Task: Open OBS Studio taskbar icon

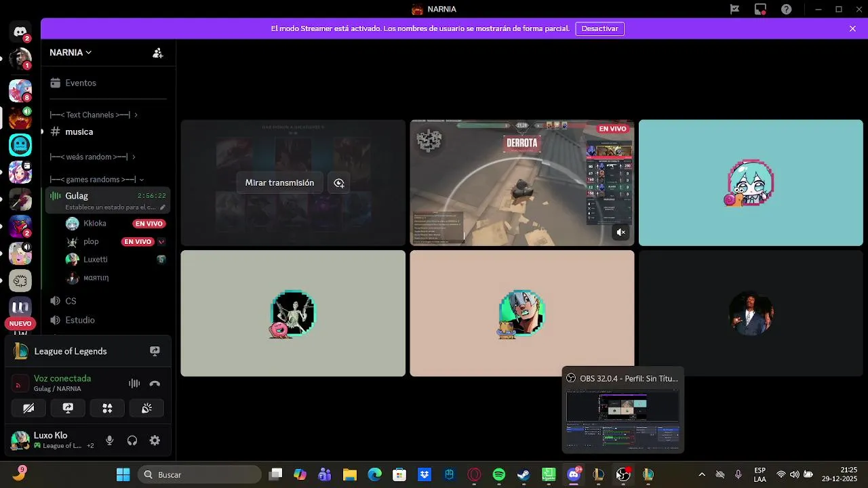Action: (x=623, y=474)
